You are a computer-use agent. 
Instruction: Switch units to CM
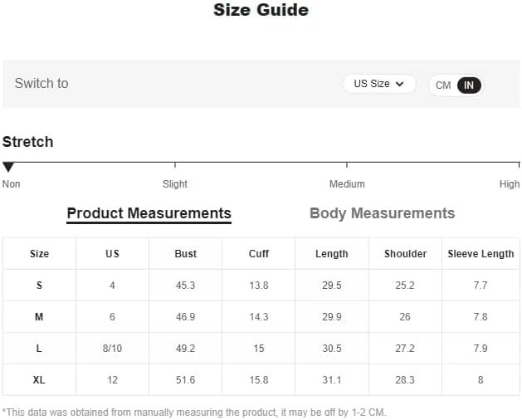(x=443, y=85)
